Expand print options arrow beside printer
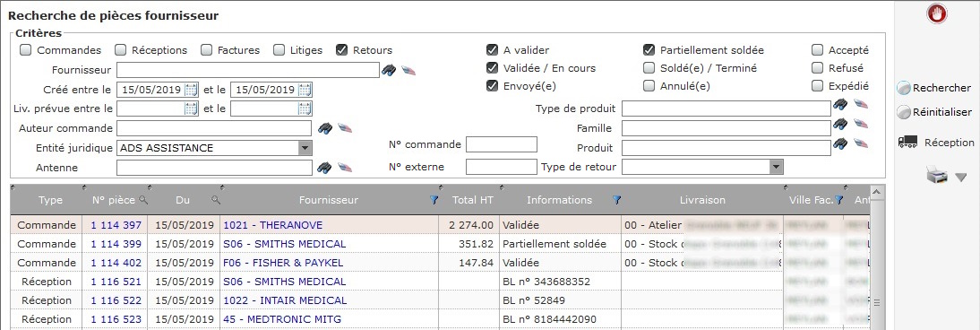 960,178
